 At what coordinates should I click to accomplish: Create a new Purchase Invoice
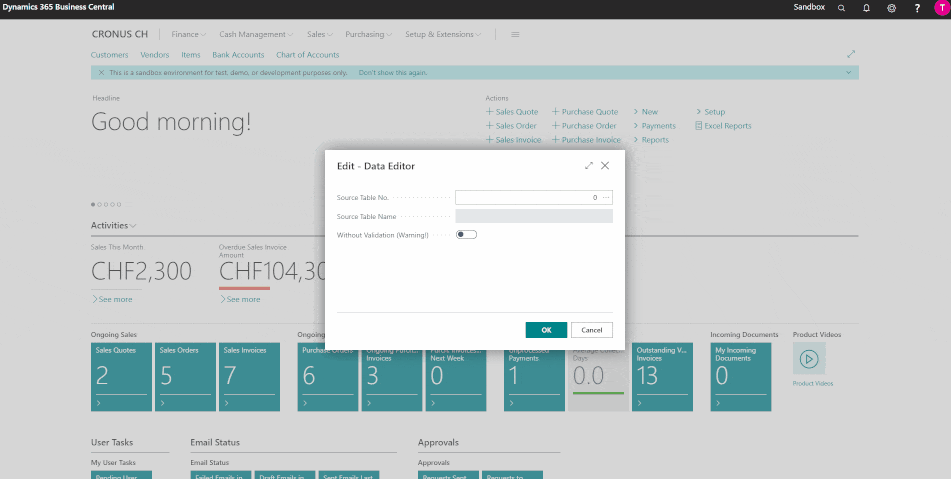[x=586, y=139]
